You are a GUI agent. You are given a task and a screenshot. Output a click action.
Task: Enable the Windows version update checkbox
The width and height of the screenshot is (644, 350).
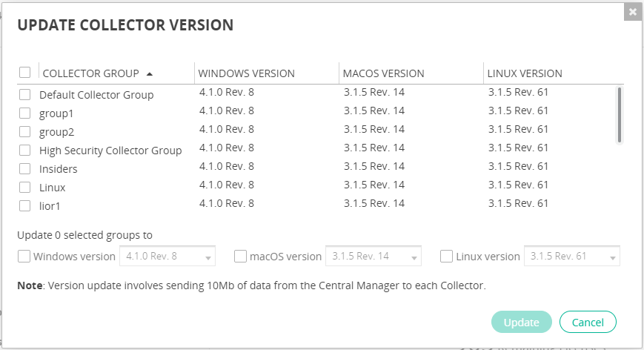click(24, 257)
